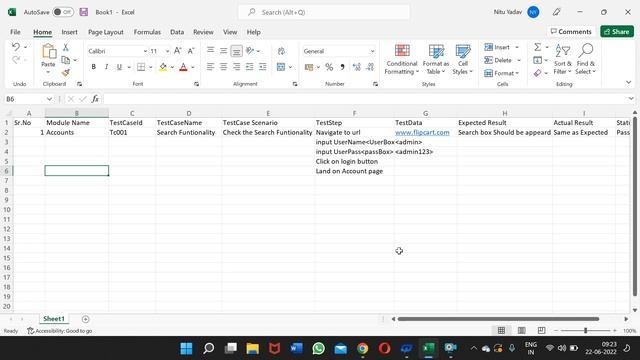This screenshot has width=640, height=360.
Task: Switch to the Page Layout tab
Action: tap(106, 32)
